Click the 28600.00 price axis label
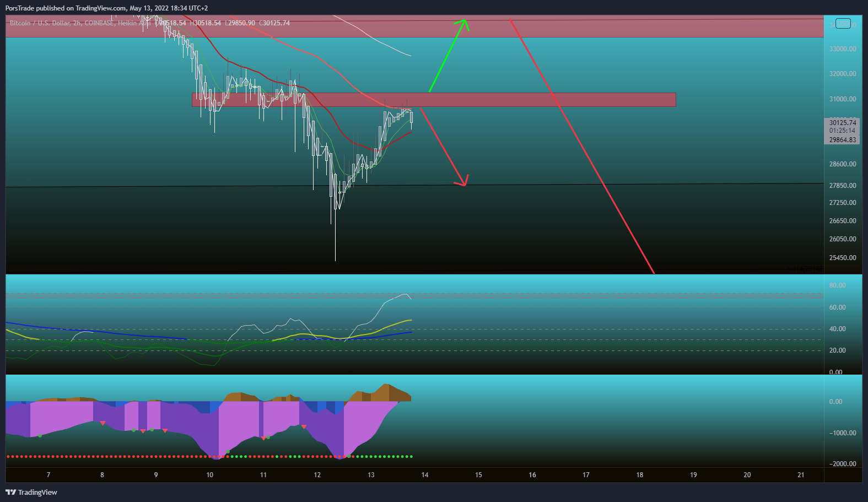This screenshot has height=502, width=868. point(843,164)
